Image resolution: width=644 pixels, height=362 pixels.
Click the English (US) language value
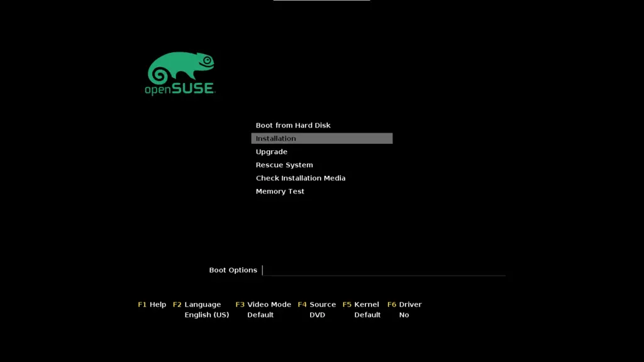(x=207, y=315)
